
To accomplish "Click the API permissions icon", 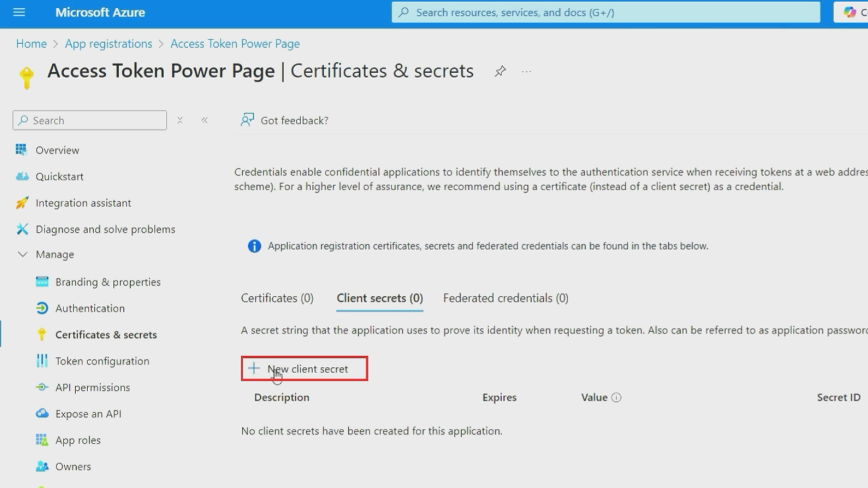I will [42, 387].
